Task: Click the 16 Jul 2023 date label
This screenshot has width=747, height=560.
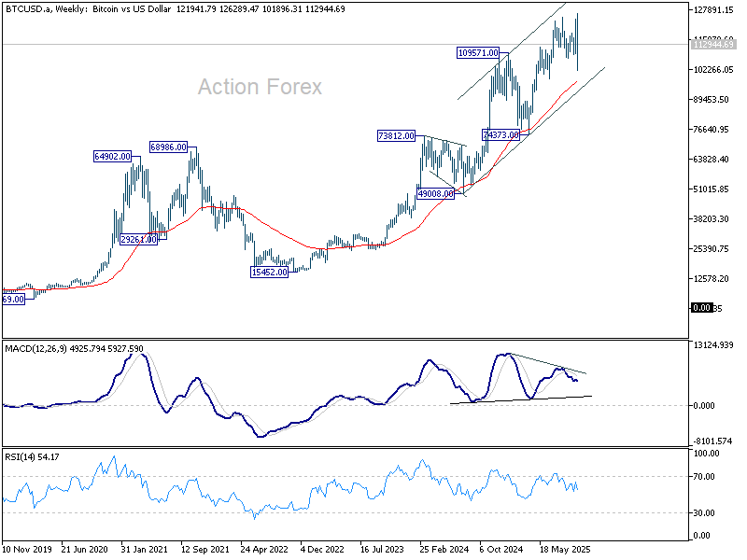Action: pyautogui.click(x=382, y=549)
